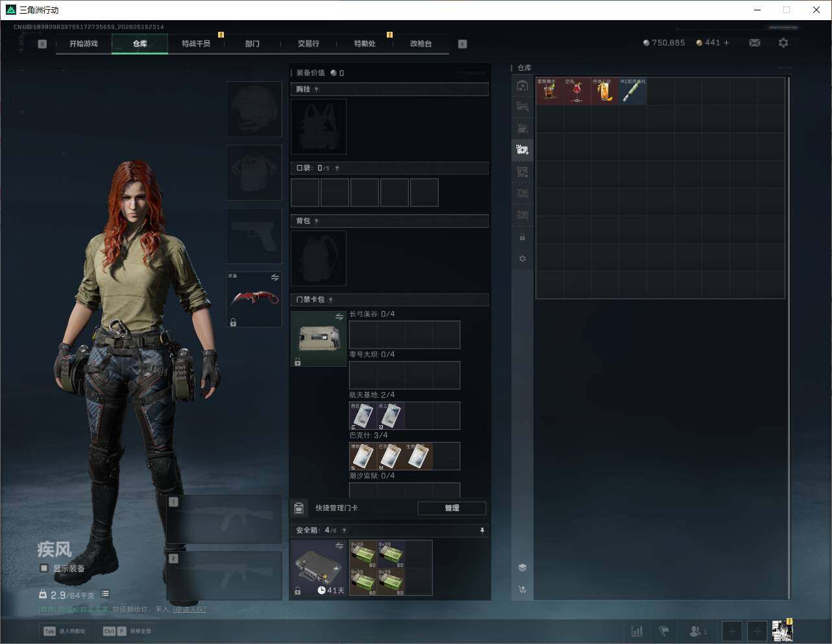This screenshot has height=644, width=832.
Task: Toggle the swap icon on keycard case
Action: click(x=339, y=317)
